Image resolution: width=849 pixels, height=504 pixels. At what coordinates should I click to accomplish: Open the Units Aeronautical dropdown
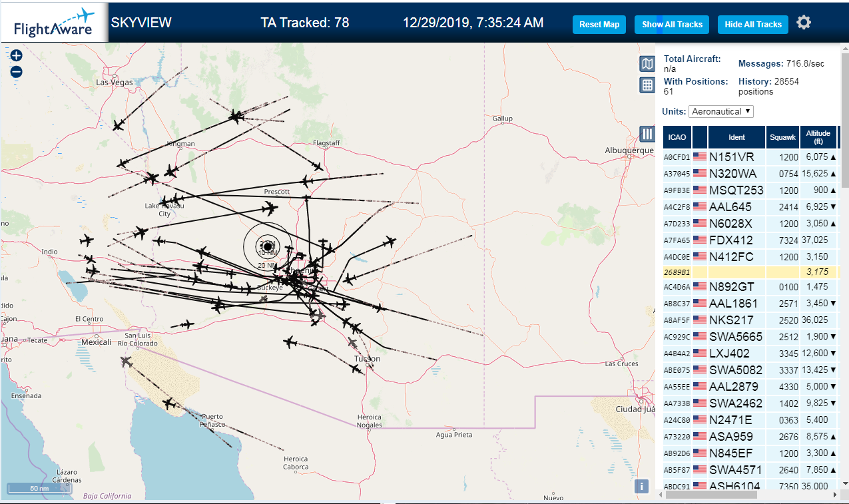721,111
